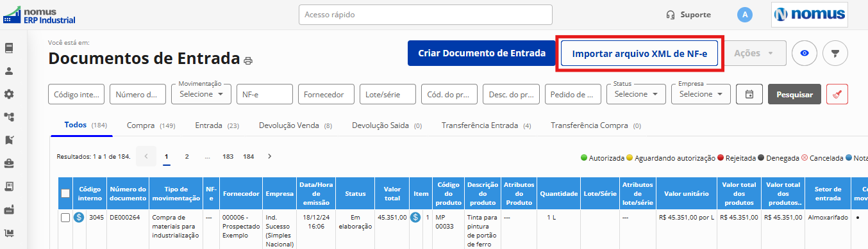Click the red Rejeitada legend dot

(x=721, y=157)
